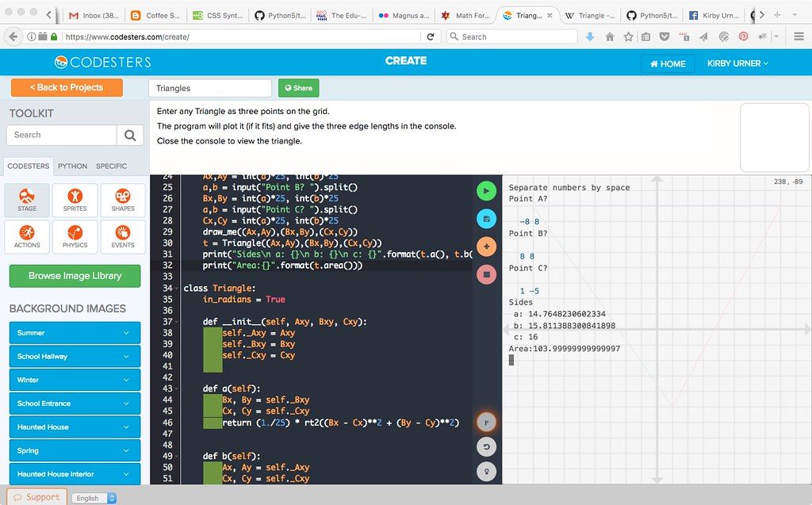Click the Codesters logo
Image resolution: width=812 pixels, height=505 pixels.
[x=102, y=62]
